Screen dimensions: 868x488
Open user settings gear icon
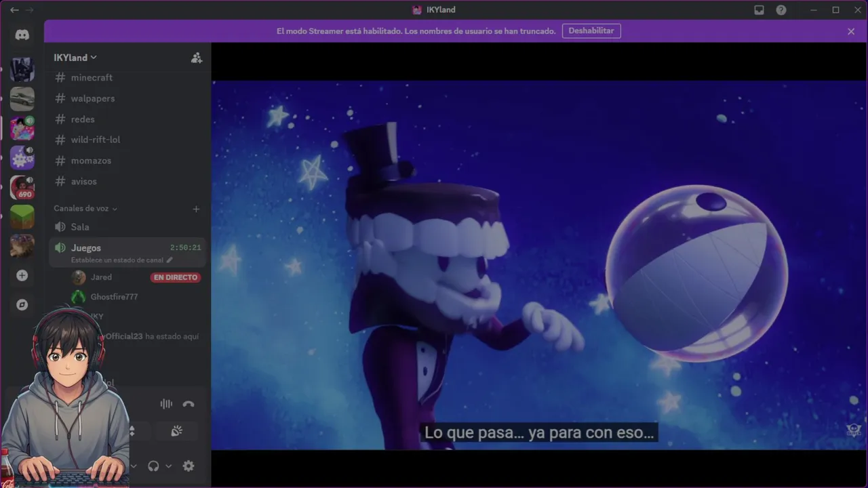click(189, 466)
